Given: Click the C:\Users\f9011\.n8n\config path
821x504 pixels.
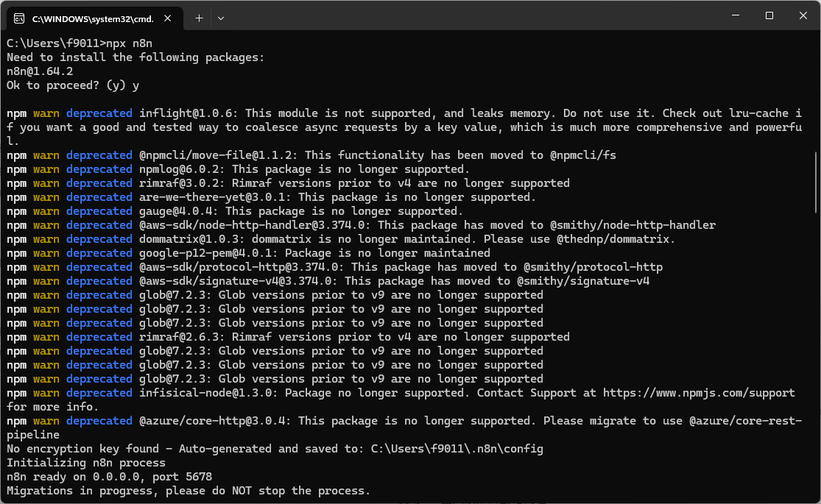Looking at the screenshot, I should point(457,449).
